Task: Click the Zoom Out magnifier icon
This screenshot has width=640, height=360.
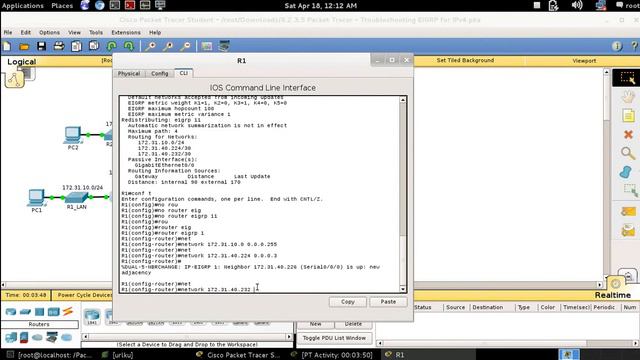Action: point(185,46)
